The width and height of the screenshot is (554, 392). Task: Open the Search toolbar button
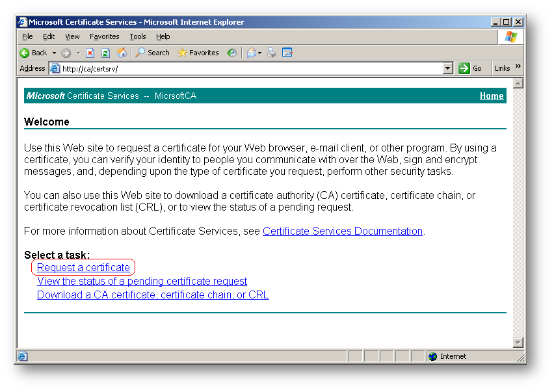(152, 53)
